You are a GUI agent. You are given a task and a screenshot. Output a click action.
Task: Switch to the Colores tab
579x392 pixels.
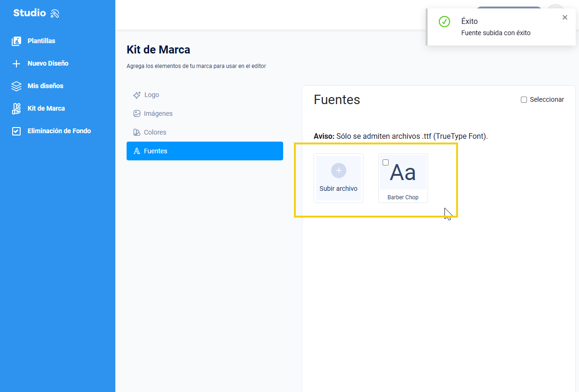click(x=205, y=132)
